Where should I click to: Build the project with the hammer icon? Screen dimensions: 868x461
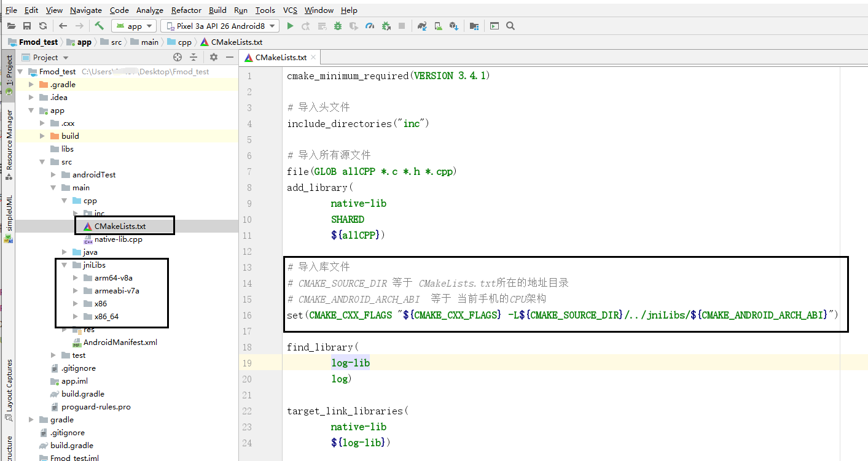tap(98, 26)
